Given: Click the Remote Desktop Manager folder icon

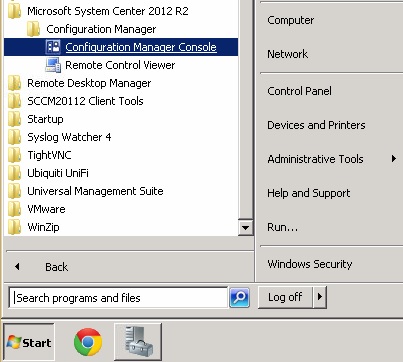Looking at the screenshot, I should pos(14,83).
